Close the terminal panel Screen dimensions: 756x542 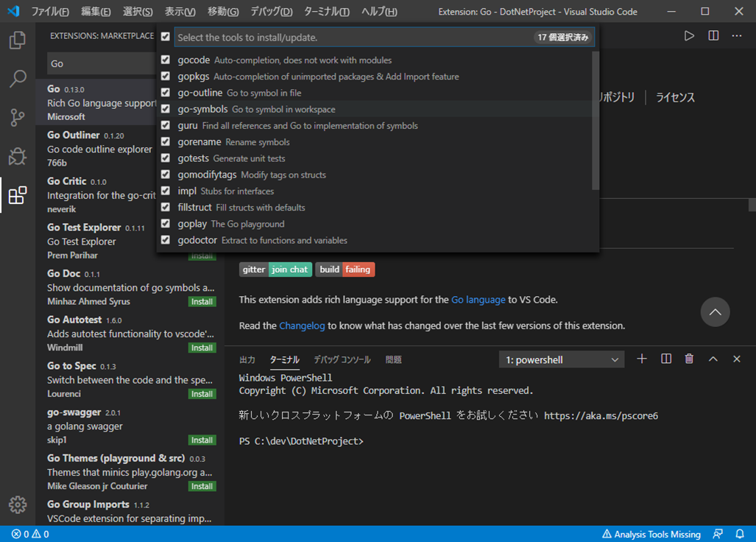pyautogui.click(x=737, y=359)
